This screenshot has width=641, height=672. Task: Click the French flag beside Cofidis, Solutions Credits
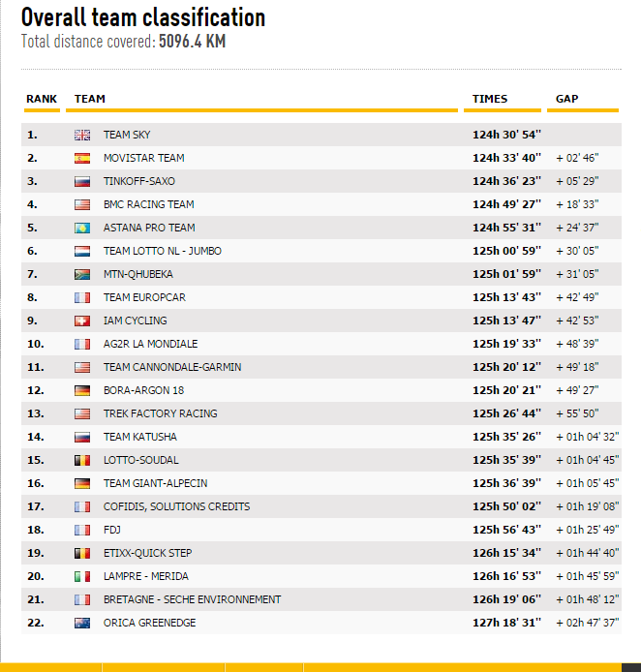(82, 506)
